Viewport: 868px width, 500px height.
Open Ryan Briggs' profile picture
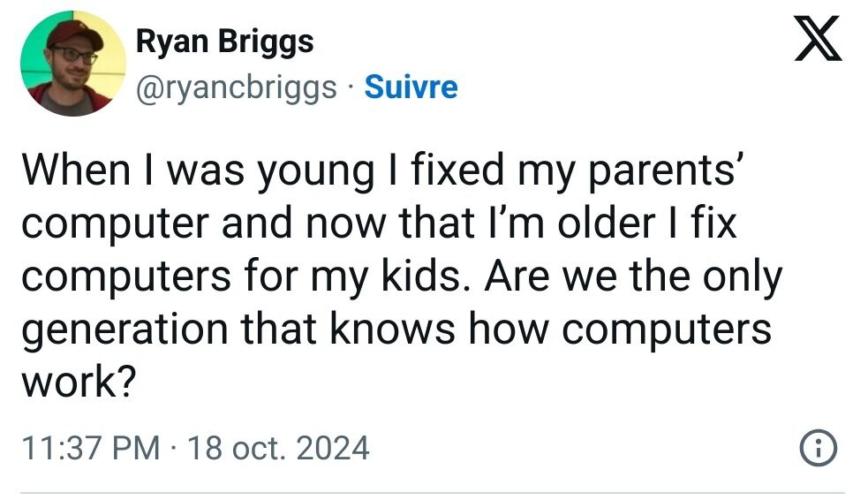(x=72, y=66)
